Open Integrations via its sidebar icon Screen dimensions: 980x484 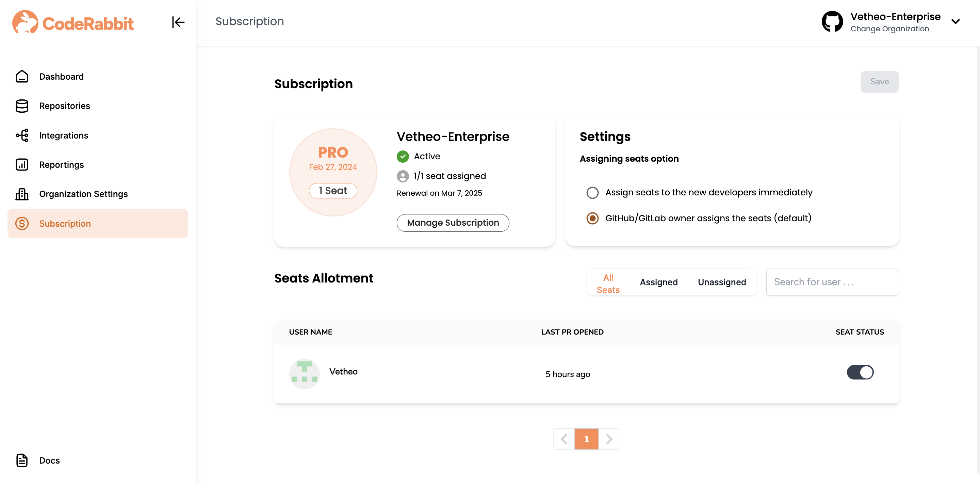[22, 135]
